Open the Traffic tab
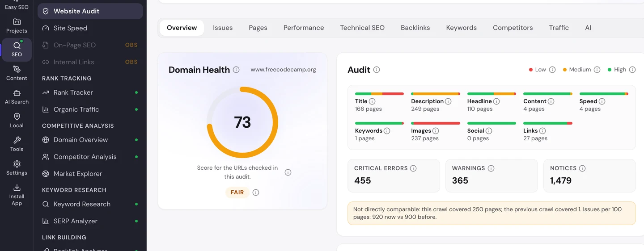This screenshot has height=251, width=644. [559, 28]
